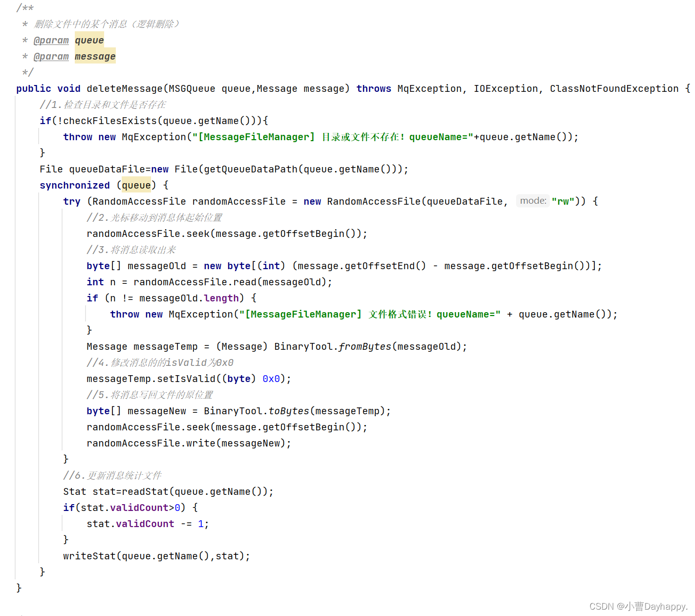Click the checkFilesExists method call
Viewport: 695px width, 616px height.
coord(110,121)
